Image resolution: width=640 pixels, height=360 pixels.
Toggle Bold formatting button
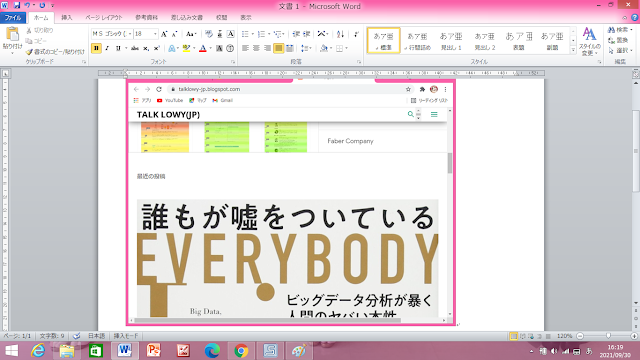click(x=96, y=48)
